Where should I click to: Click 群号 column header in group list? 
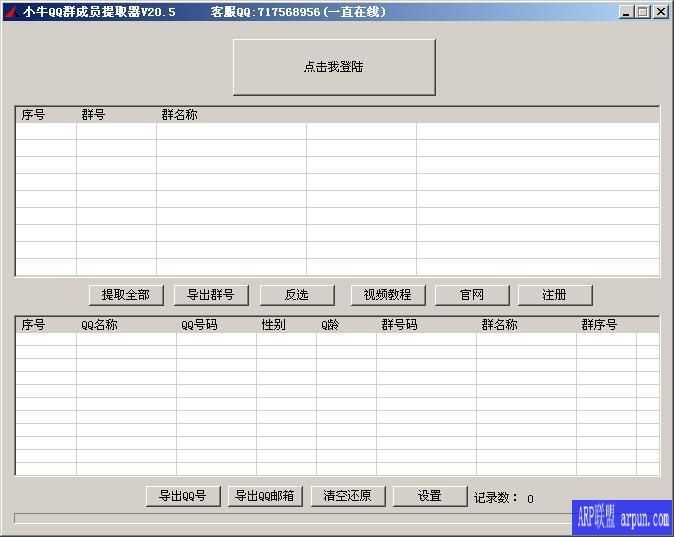116,115
